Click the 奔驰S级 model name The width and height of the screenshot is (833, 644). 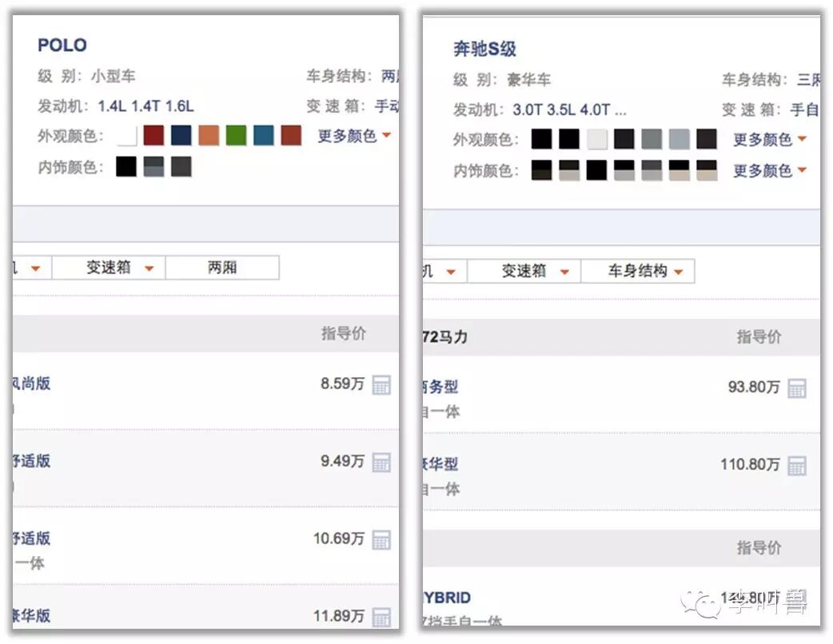pos(486,49)
